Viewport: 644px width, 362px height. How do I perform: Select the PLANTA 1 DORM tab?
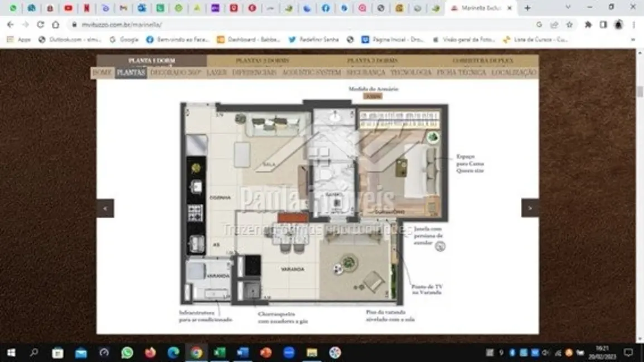tap(152, 60)
